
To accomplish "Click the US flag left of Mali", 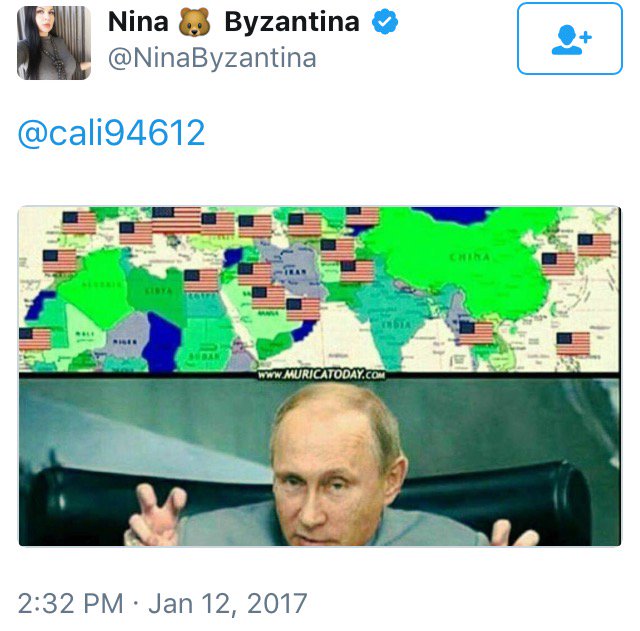I will tap(35, 339).
